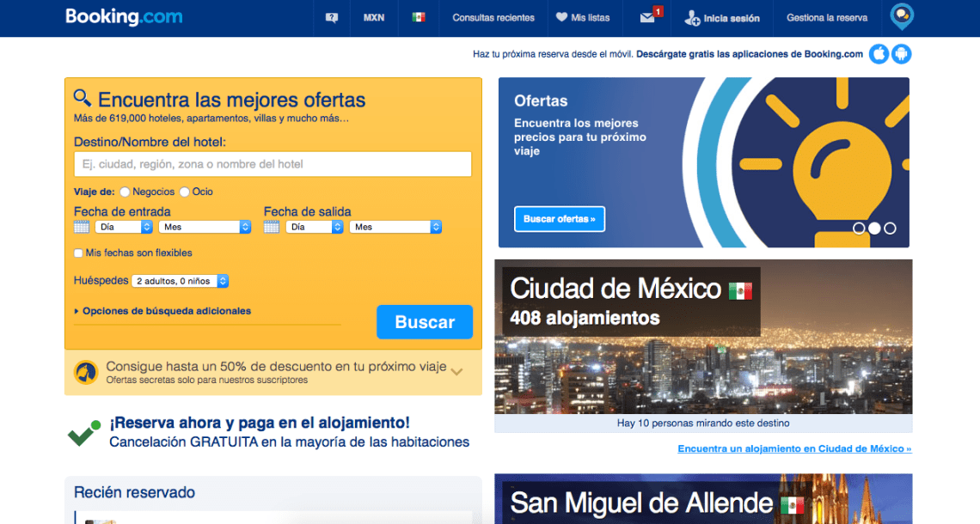Open the check-in calendar icon
This screenshot has width=980, height=524.
click(81, 226)
